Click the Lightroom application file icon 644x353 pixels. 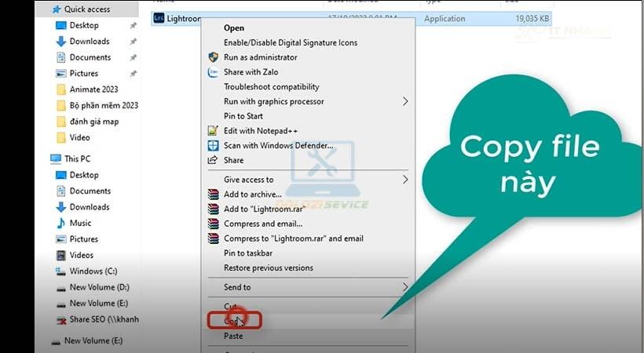pos(159,17)
